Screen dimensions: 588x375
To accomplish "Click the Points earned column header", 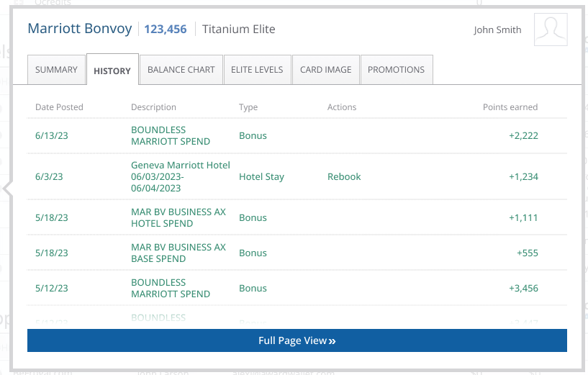I will pyautogui.click(x=510, y=107).
